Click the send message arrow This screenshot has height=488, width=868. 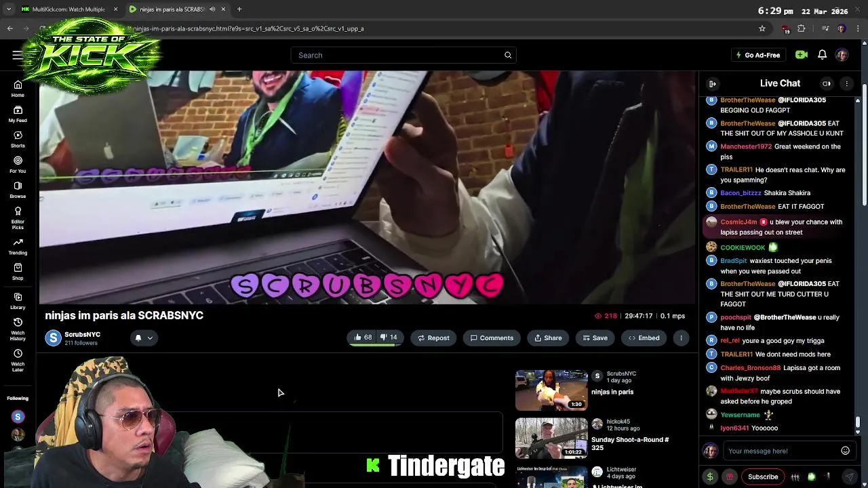[x=850, y=476]
